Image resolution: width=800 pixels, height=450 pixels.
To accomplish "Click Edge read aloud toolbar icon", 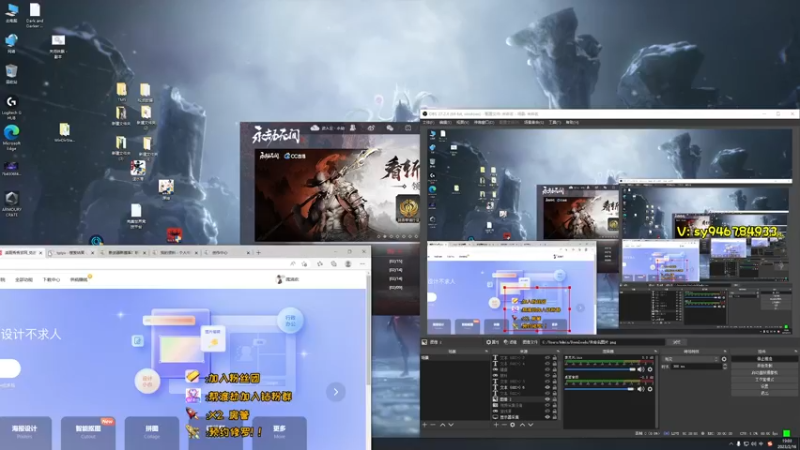I will pos(292,264).
